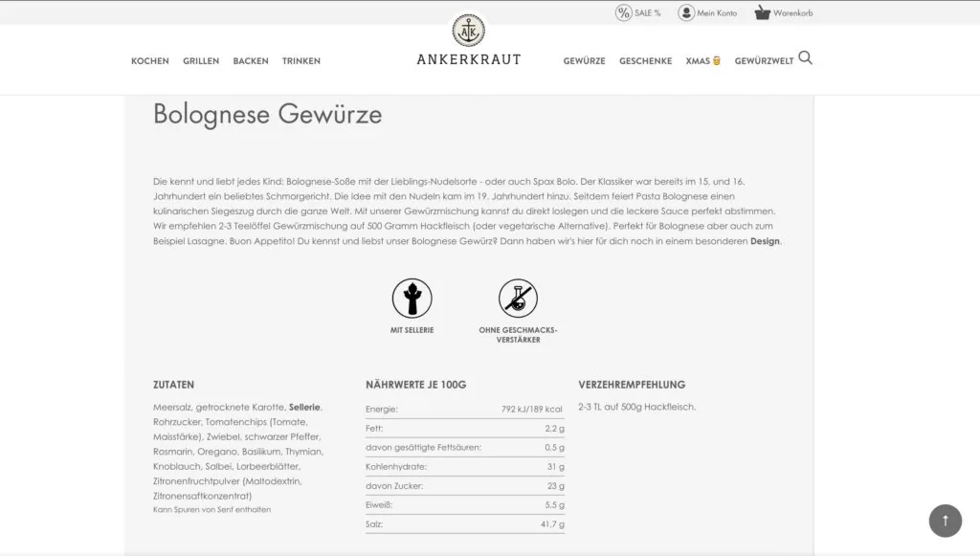Click the Salz value 41,7 g
Screen dimensions: 980x556
point(552,524)
